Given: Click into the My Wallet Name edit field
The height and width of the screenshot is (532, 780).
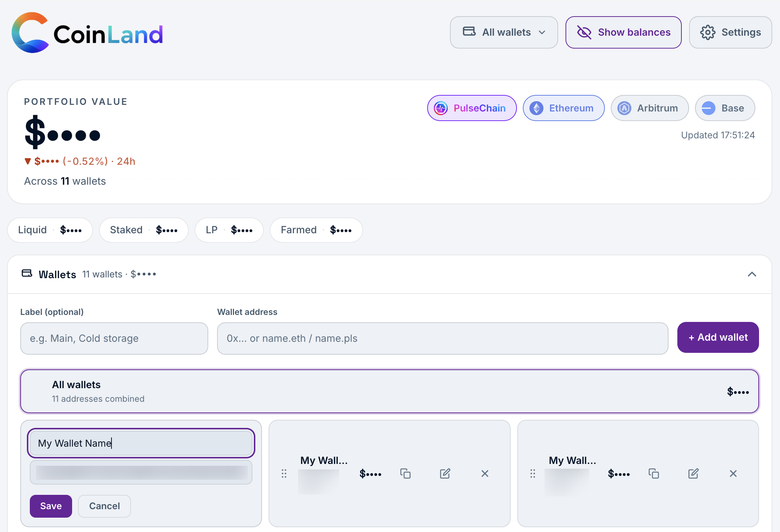Looking at the screenshot, I should point(141,443).
